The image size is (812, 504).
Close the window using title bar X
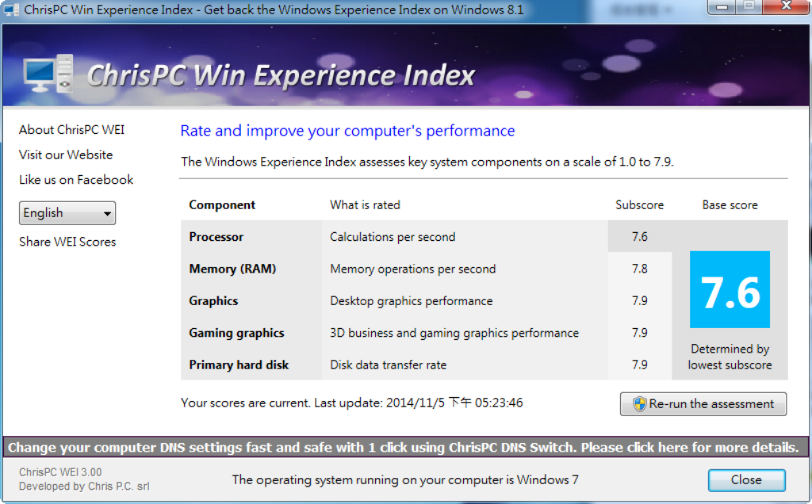click(x=786, y=6)
